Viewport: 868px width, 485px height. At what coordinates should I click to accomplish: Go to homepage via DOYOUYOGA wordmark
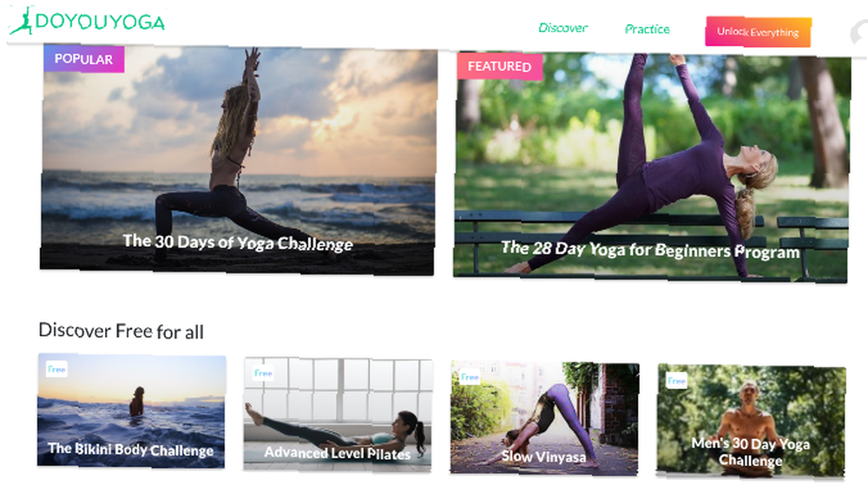(100, 22)
